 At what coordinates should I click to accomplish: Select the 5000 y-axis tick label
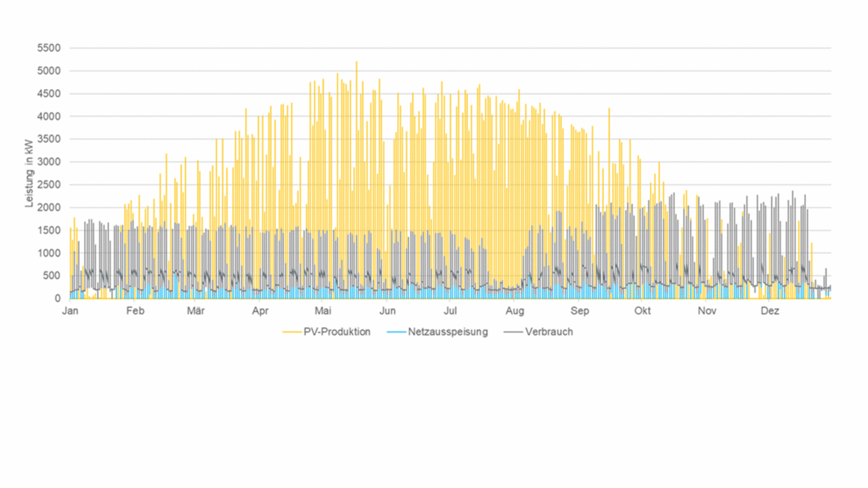point(49,71)
